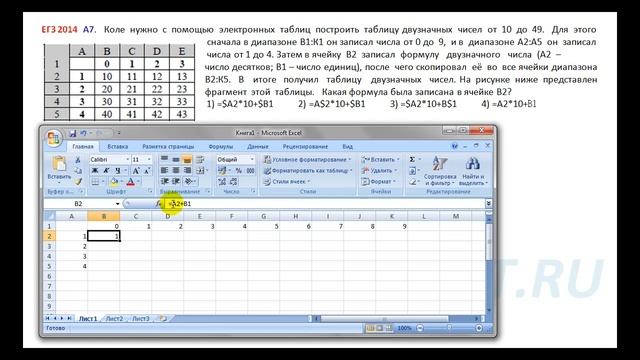Click the Стили ячеек button
640x360 pixels.
[287, 182]
